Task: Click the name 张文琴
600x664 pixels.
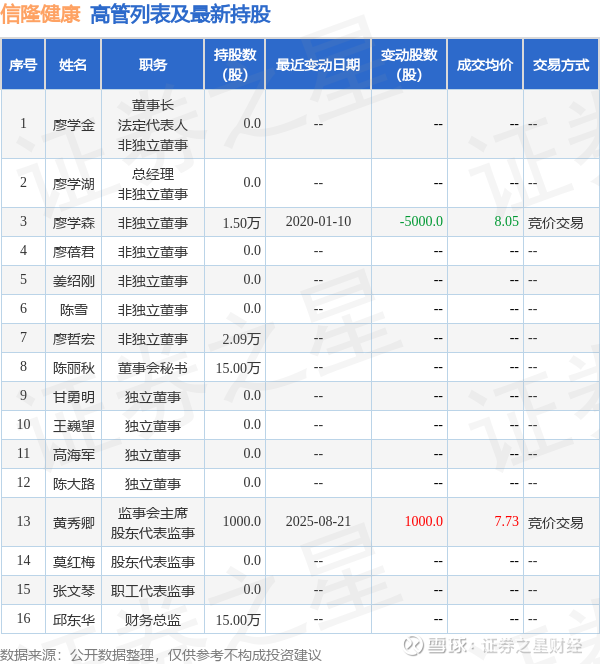Action: pyautogui.click(x=73, y=591)
